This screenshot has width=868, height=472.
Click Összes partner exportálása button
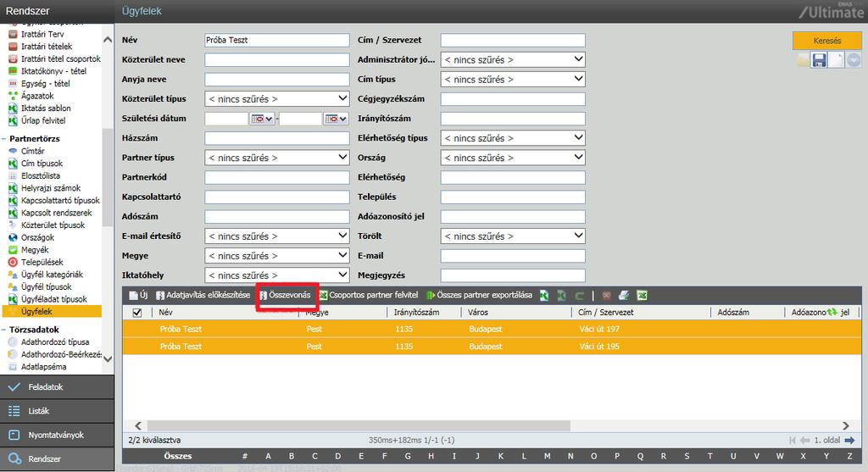point(480,295)
